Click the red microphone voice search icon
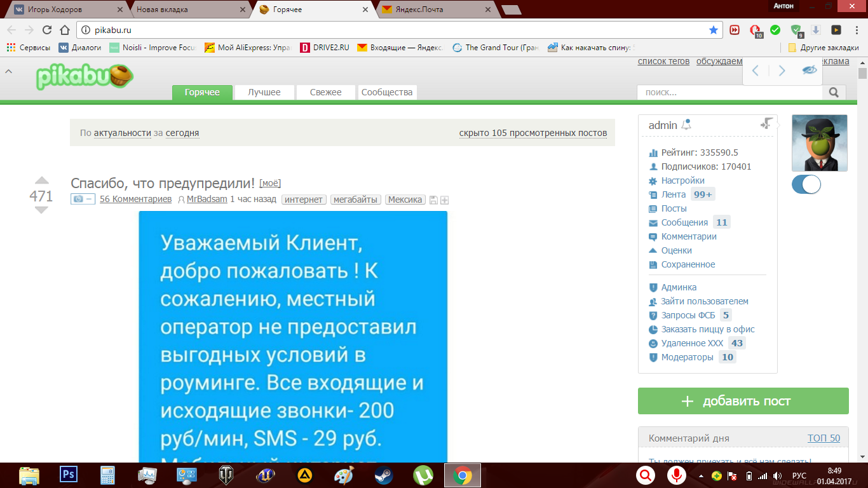The width and height of the screenshot is (868, 488). point(676,475)
